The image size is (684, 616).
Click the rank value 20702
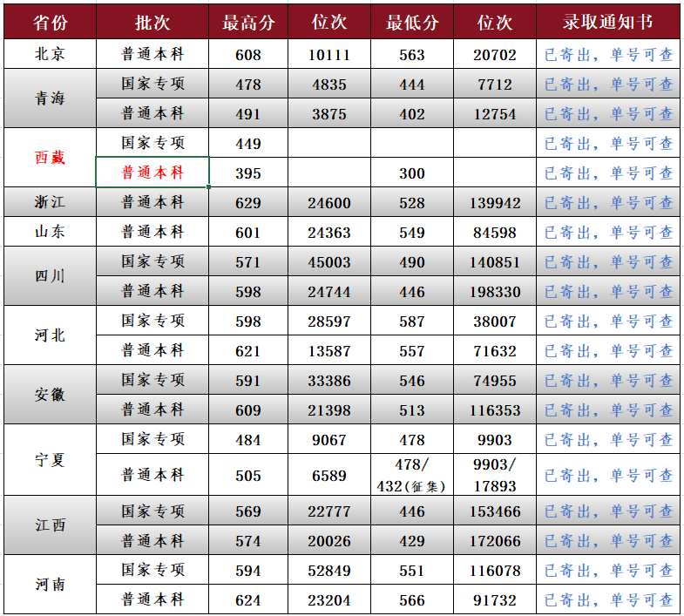point(495,55)
